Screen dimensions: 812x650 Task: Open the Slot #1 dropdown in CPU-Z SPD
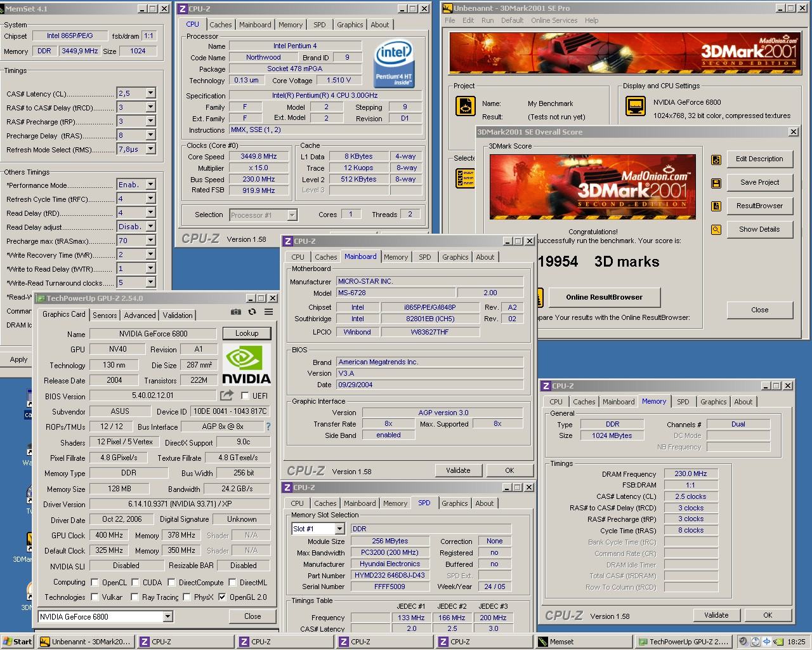tap(339, 529)
